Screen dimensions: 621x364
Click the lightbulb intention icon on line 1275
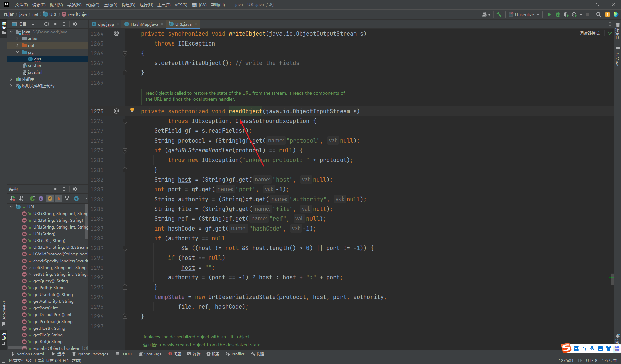pos(132,110)
